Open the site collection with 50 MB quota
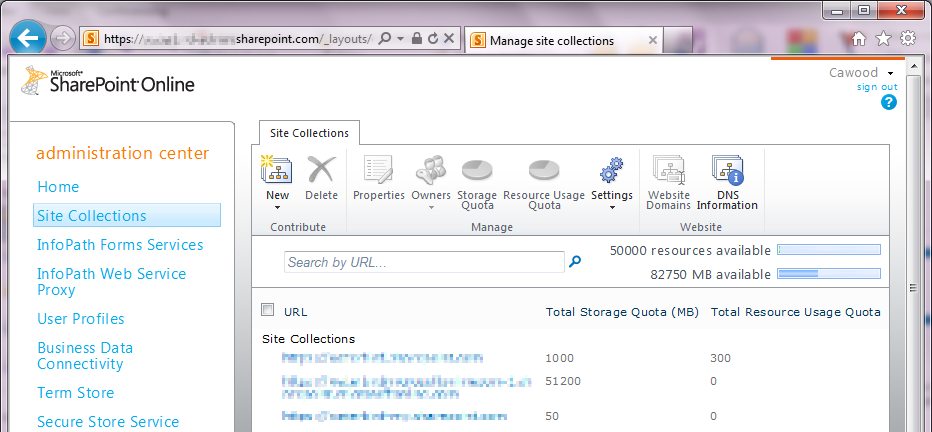 click(x=394, y=416)
